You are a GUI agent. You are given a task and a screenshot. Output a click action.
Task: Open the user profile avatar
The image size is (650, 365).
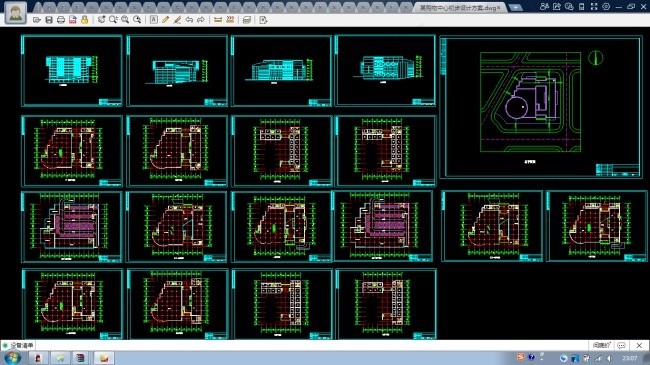click(x=16, y=12)
